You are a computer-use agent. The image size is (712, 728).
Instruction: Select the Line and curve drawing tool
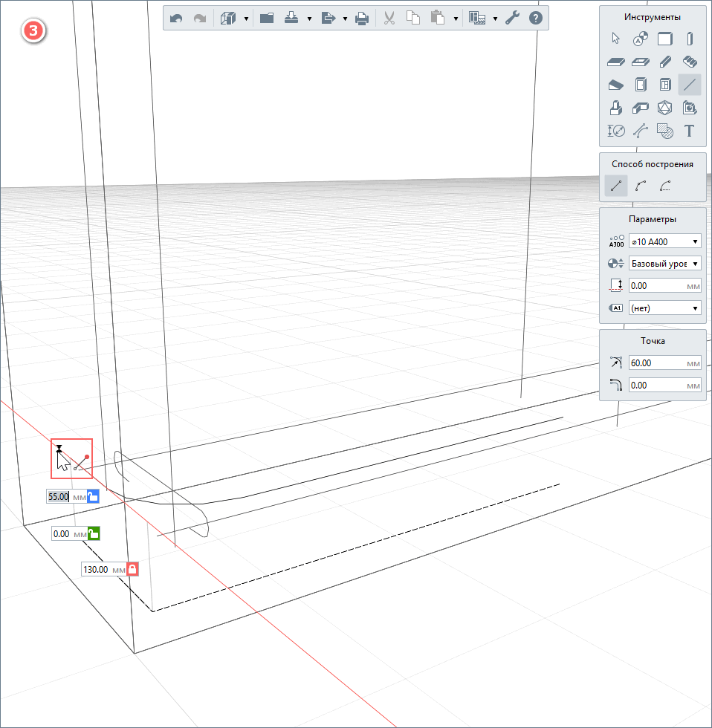641,131
